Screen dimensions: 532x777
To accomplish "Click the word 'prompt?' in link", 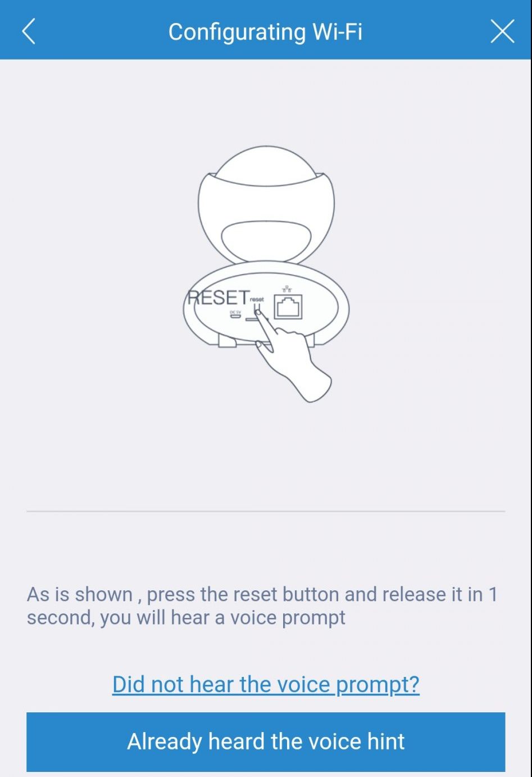I will [x=378, y=684].
